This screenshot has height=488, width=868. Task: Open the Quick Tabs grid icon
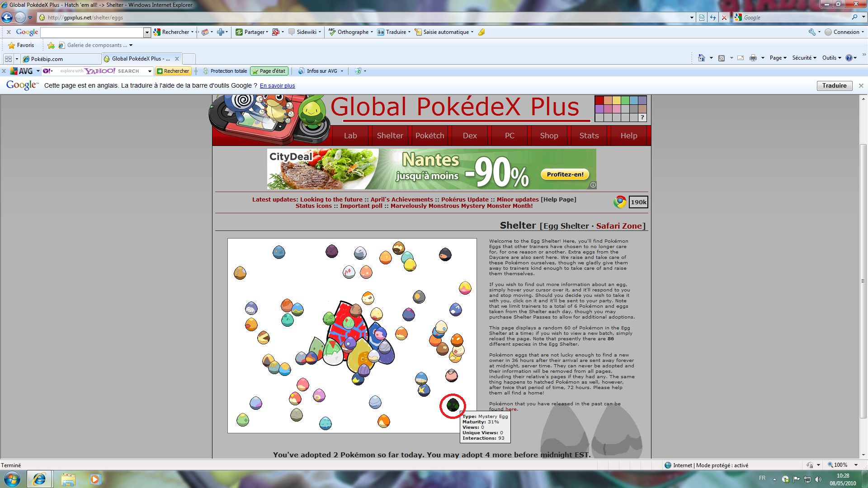coord(8,59)
